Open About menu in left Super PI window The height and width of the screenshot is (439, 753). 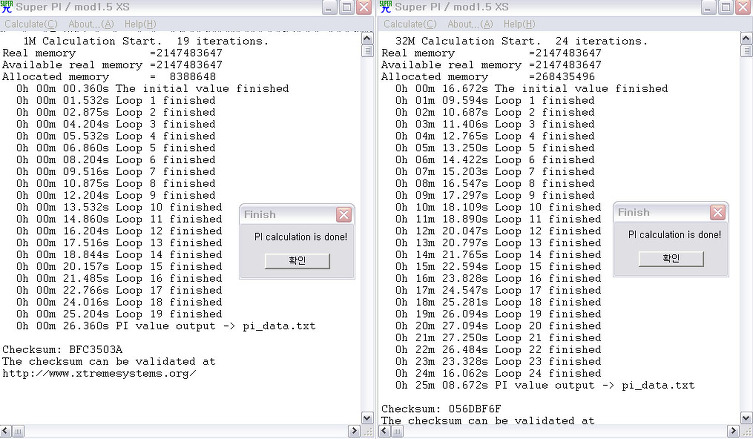[x=91, y=24]
